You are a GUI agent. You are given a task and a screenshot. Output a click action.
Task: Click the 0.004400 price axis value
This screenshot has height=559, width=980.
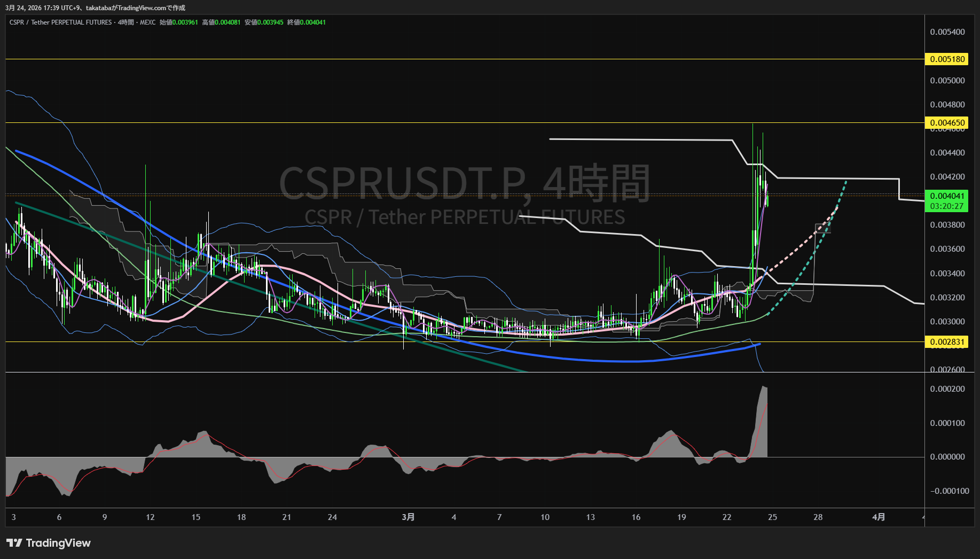coord(947,152)
